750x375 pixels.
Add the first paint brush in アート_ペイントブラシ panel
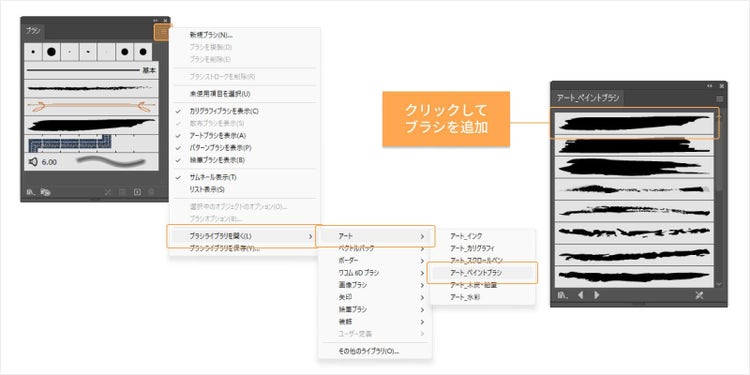click(634, 123)
